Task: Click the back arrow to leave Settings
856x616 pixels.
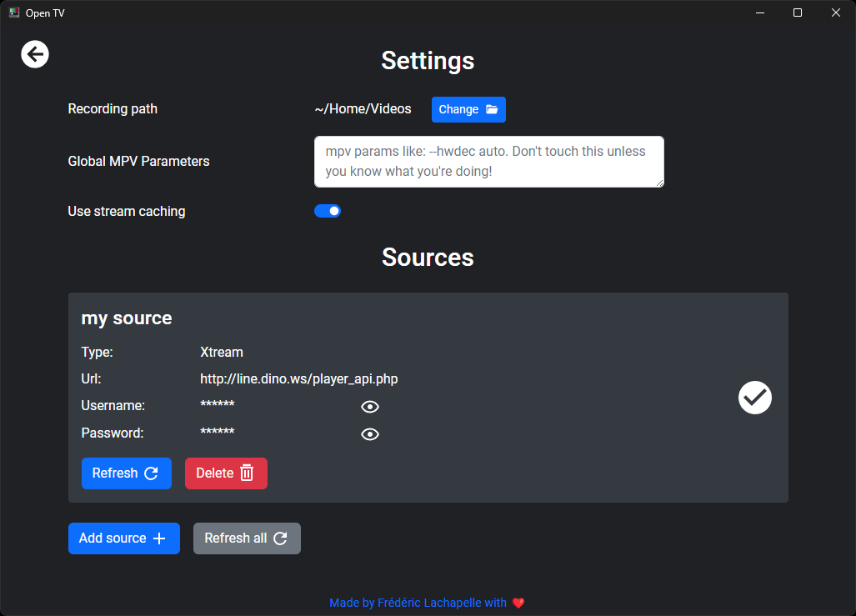Action: click(x=34, y=53)
